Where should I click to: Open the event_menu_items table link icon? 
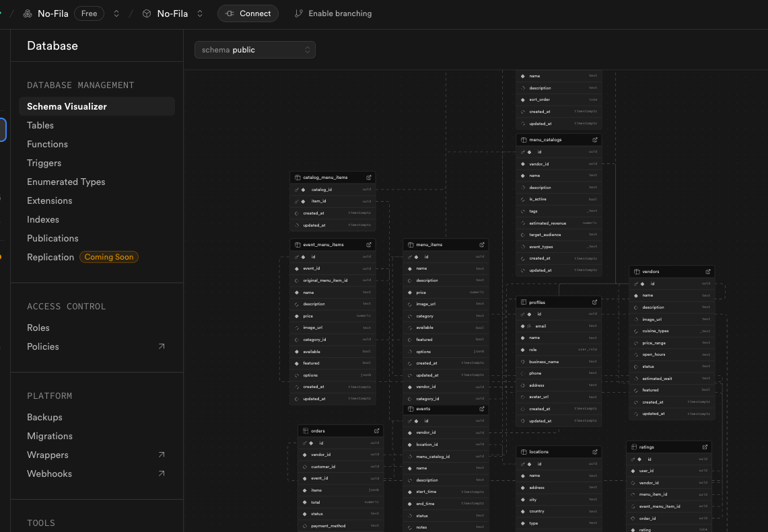coord(369,245)
